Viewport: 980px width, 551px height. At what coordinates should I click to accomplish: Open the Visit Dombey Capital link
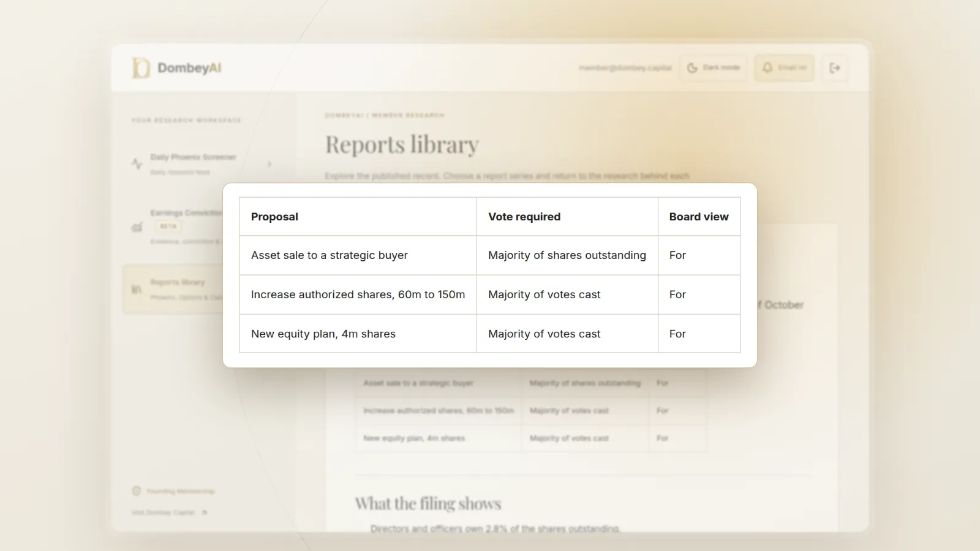tap(169, 512)
